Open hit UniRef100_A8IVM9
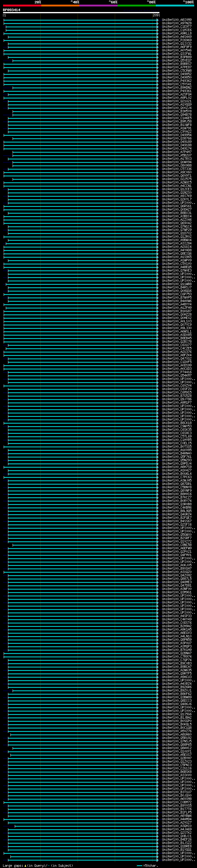This screenshot has height=868, width=197. pyautogui.click(x=177, y=20)
